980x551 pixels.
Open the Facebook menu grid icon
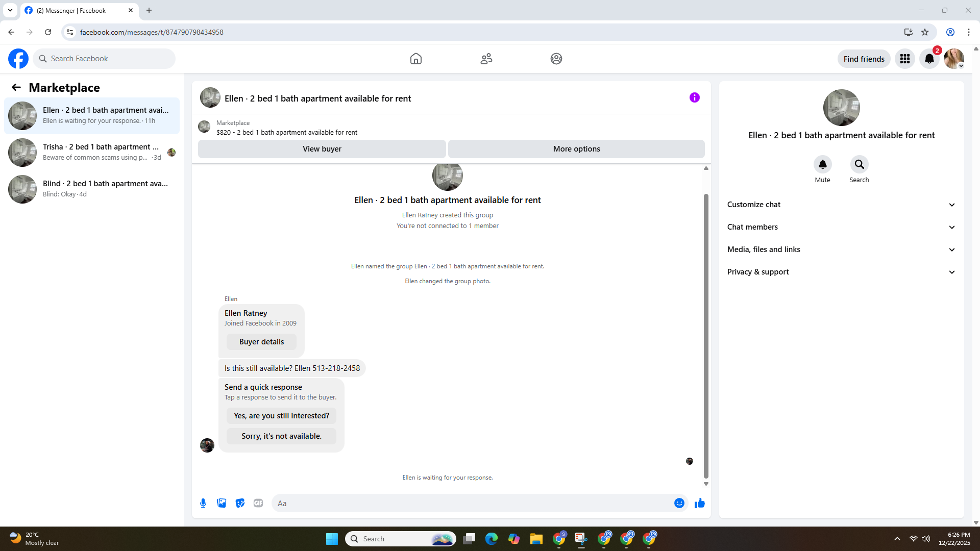point(904,59)
